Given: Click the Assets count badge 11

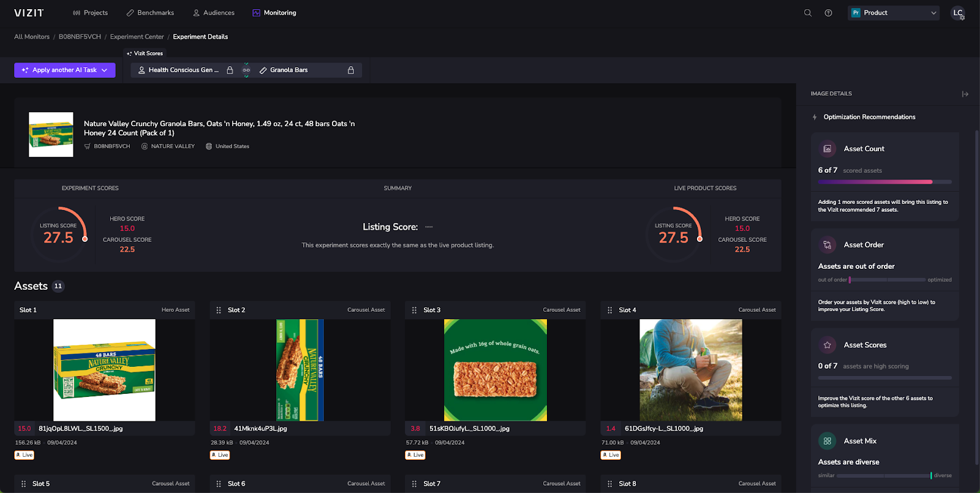Looking at the screenshot, I should [x=58, y=286].
